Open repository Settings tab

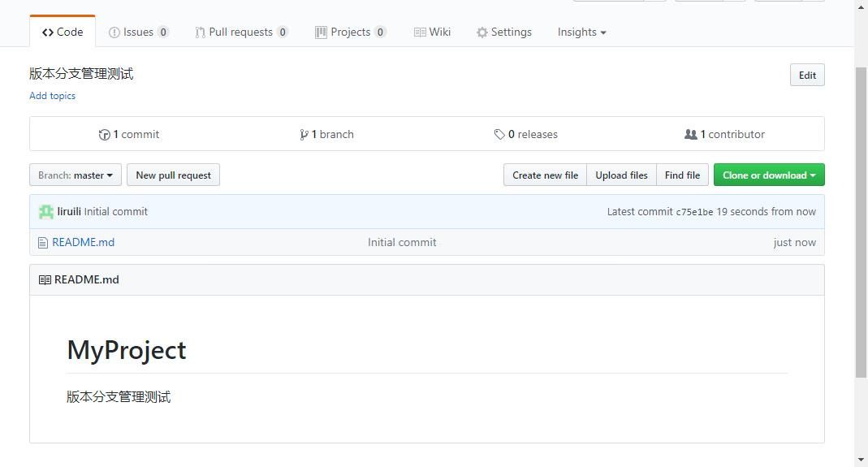click(x=503, y=32)
